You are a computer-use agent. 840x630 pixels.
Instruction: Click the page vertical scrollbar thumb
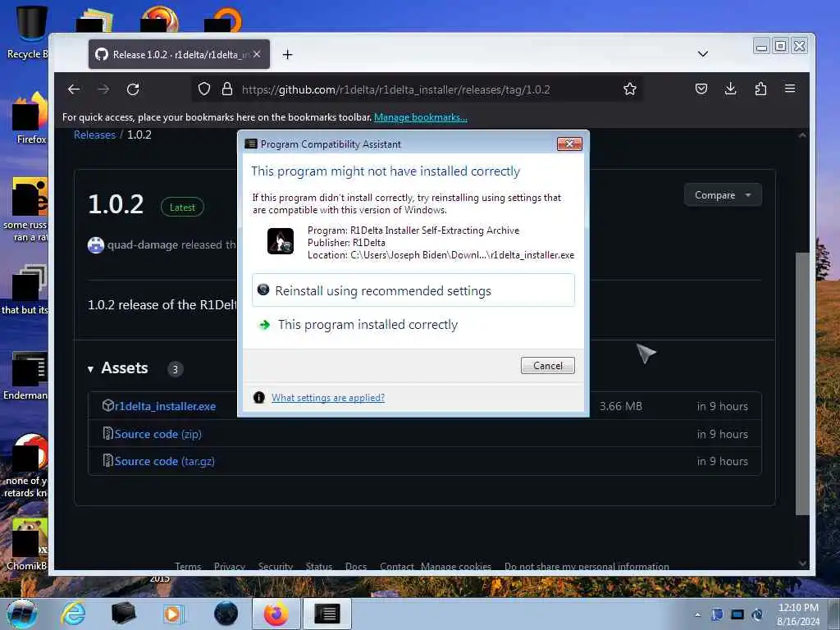coord(802,383)
